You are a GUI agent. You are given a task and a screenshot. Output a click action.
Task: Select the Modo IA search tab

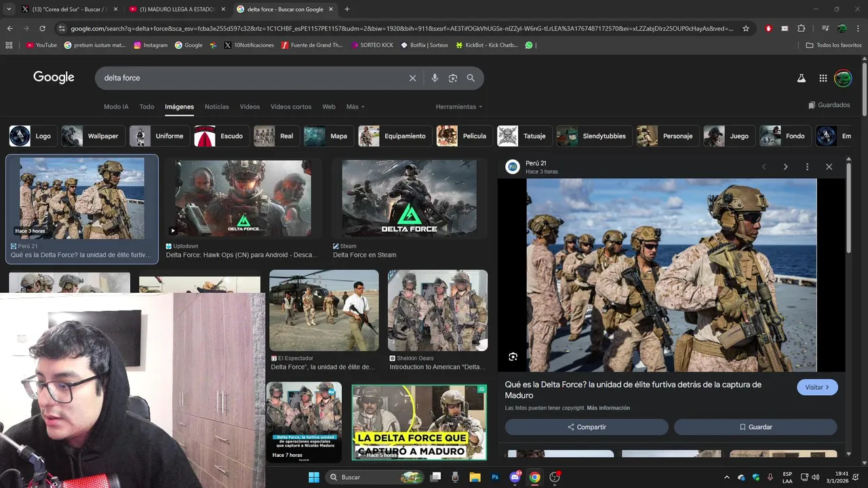pos(116,106)
